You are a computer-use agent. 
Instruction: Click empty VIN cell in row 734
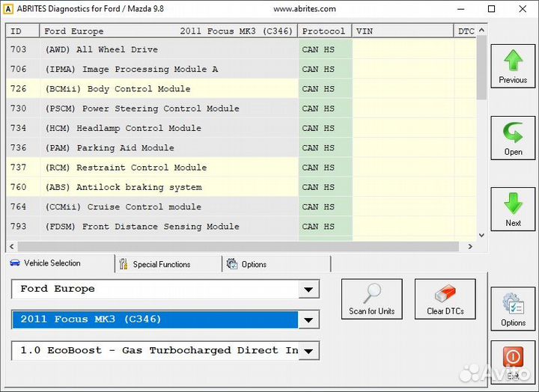tap(404, 128)
